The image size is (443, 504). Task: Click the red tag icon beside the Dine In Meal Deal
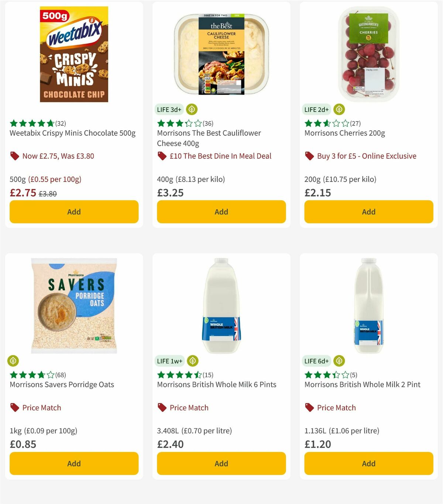pos(161,156)
